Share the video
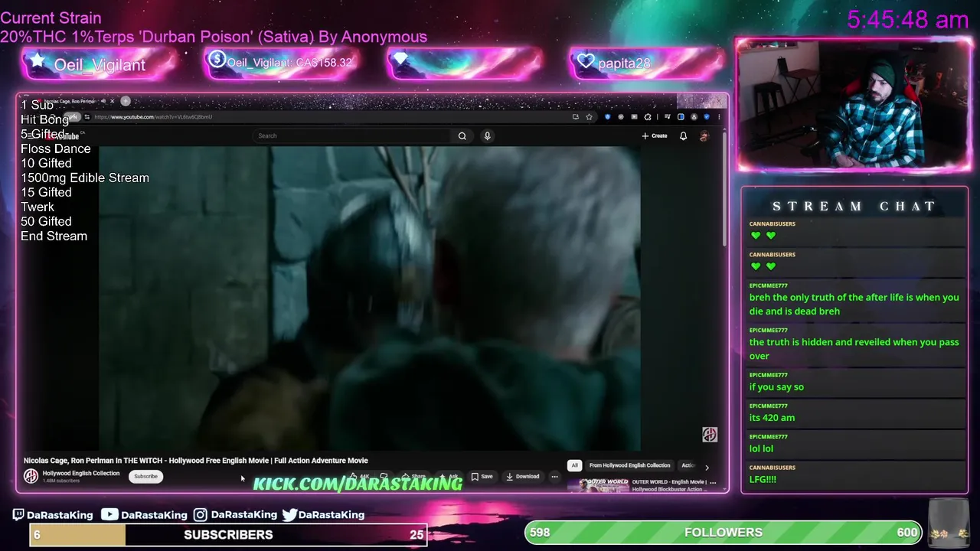This screenshot has width=980, height=551. [414, 476]
